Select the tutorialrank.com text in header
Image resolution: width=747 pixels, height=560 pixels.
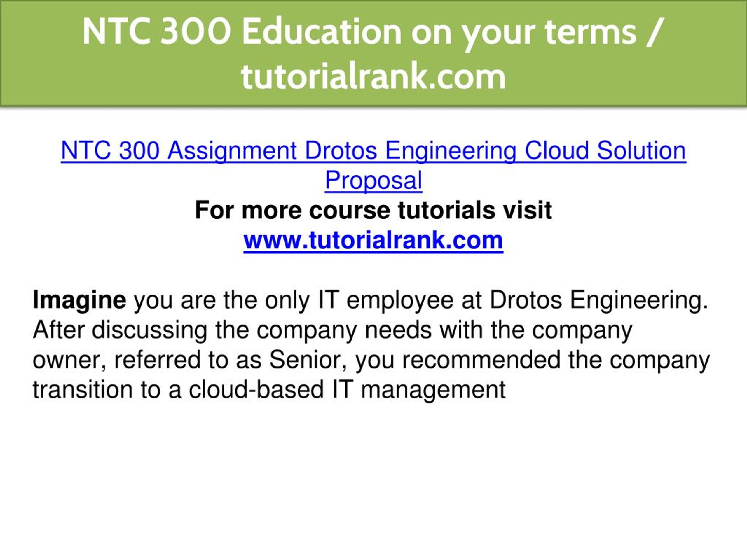(x=373, y=77)
